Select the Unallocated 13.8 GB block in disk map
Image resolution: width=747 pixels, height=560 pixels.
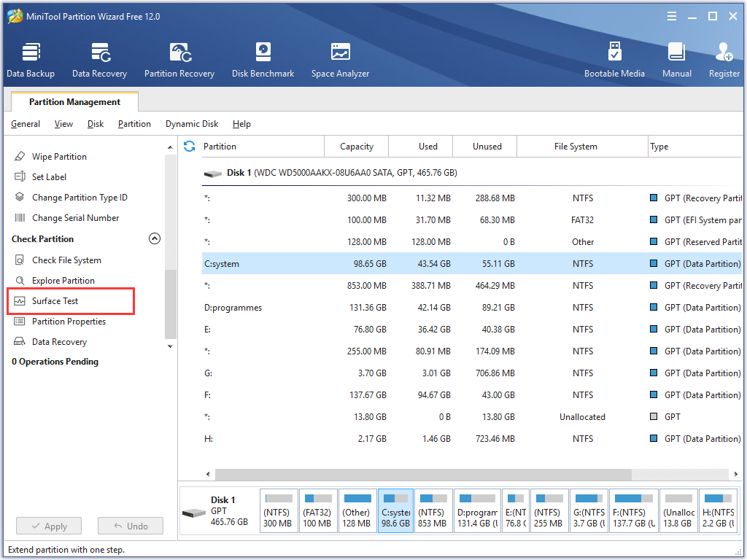point(678,511)
